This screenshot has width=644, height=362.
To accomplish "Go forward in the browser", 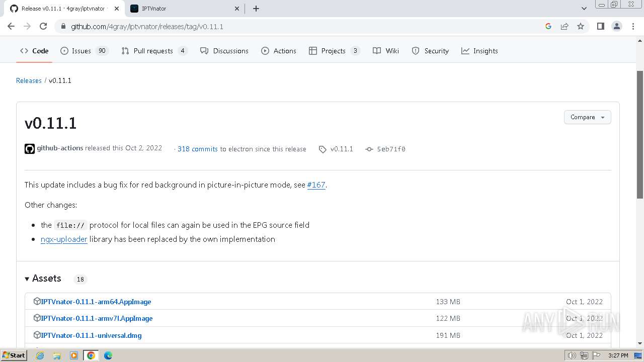I will 27,26.
